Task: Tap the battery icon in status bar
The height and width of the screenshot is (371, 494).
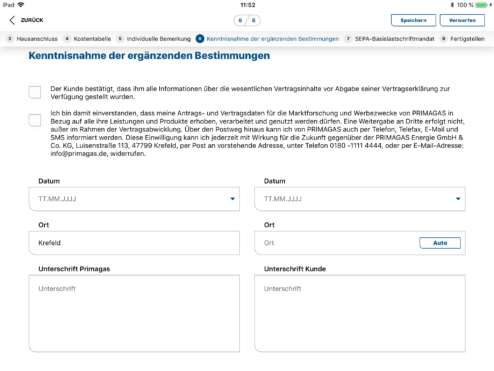Action: click(x=482, y=5)
